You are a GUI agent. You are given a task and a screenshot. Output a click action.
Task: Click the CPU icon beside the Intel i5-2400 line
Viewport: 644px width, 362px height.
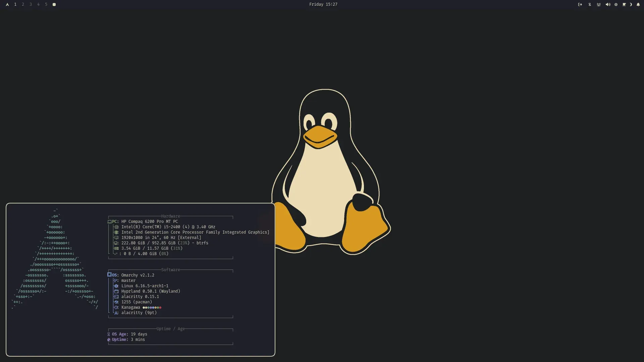click(116, 227)
